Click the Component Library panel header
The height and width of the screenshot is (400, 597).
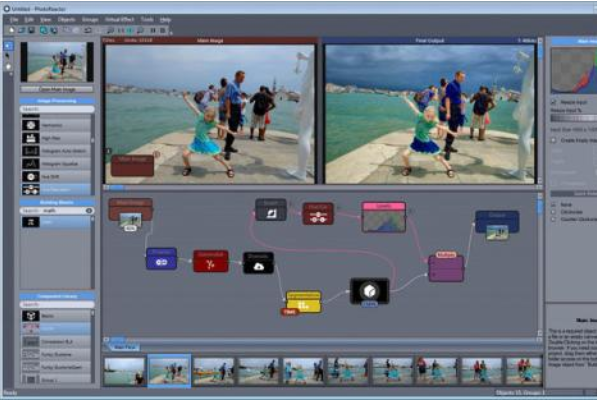point(57,296)
